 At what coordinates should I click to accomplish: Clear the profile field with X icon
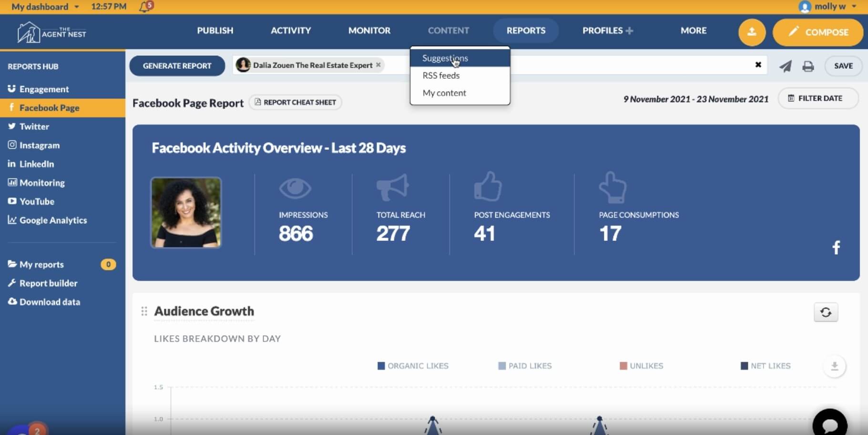click(758, 65)
